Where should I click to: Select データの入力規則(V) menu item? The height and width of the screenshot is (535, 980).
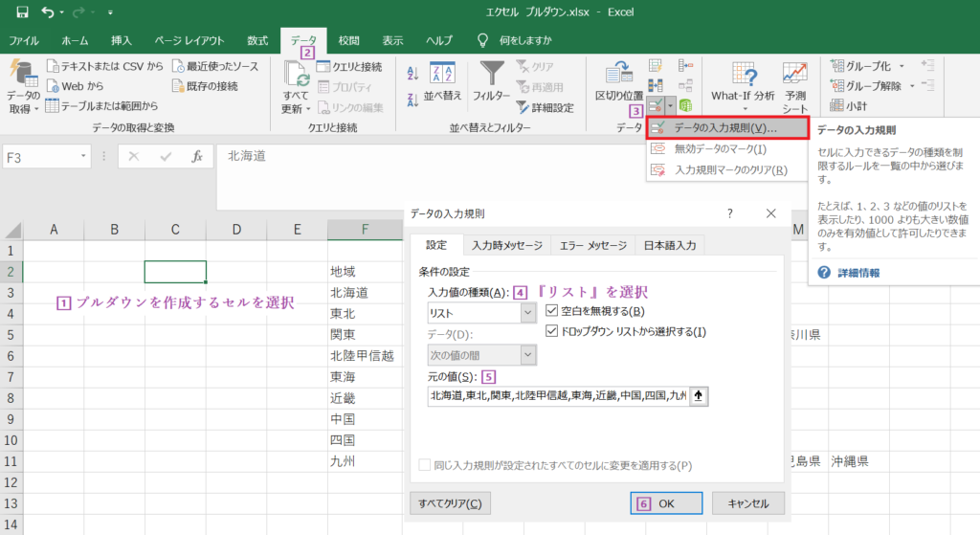[727, 127]
